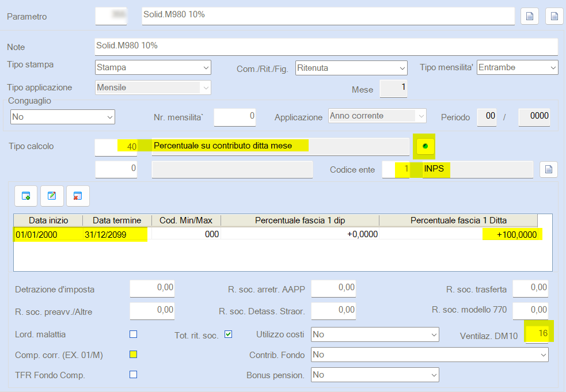Click the Mese field

(393, 89)
